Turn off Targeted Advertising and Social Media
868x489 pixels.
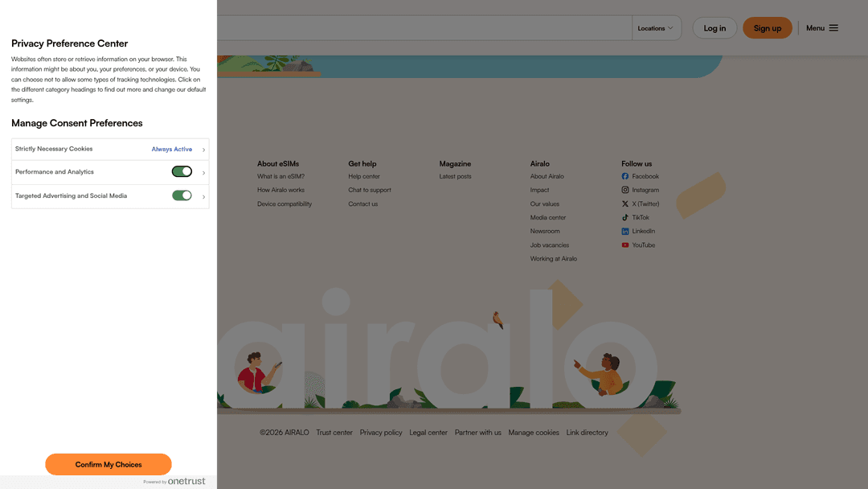pyautogui.click(x=182, y=195)
